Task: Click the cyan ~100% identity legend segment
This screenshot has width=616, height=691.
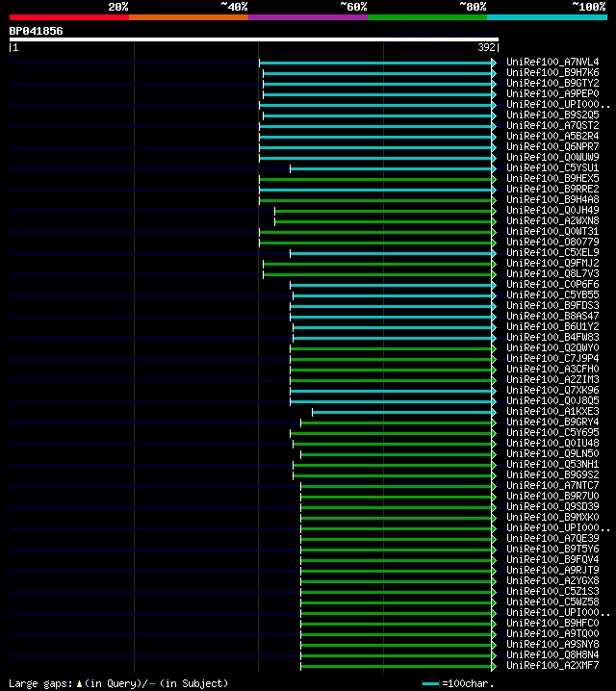Action: pyautogui.click(x=548, y=17)
